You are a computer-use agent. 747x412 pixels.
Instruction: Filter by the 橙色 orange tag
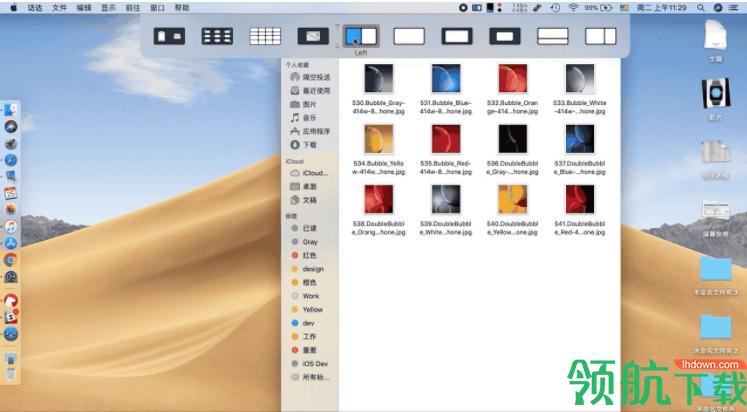click(x=304, y=282)
